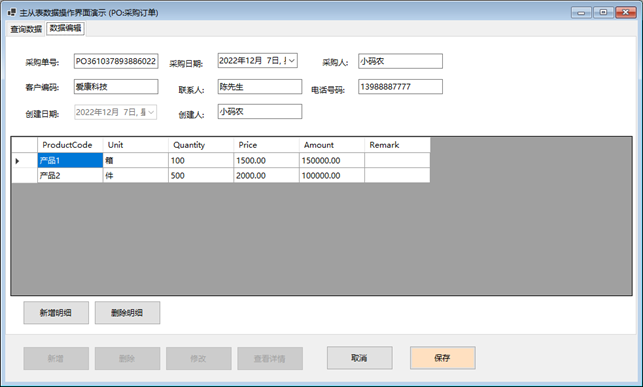Image resolution: width=643 pixels, height=387 pixels.
Task: Click the Remark cell in 产品2 row
Action: [x=397, y=175]
